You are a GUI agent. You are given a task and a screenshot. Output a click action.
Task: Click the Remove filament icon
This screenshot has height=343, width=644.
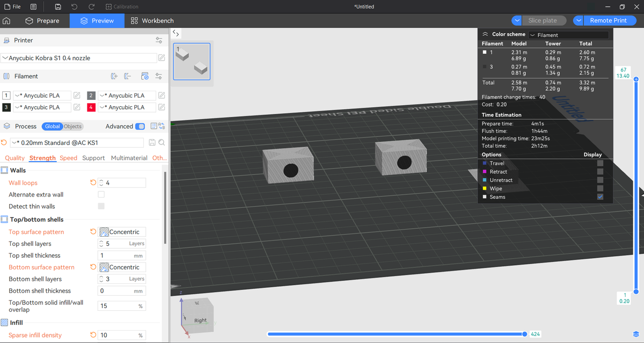127,76
